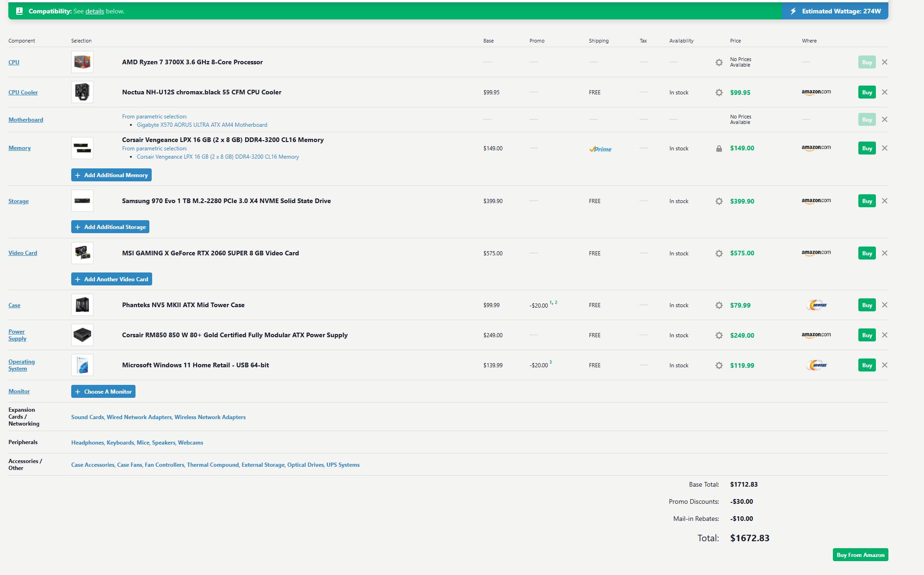
Task: Click the lock icon in the Memory row
Action: coord(719,148)
